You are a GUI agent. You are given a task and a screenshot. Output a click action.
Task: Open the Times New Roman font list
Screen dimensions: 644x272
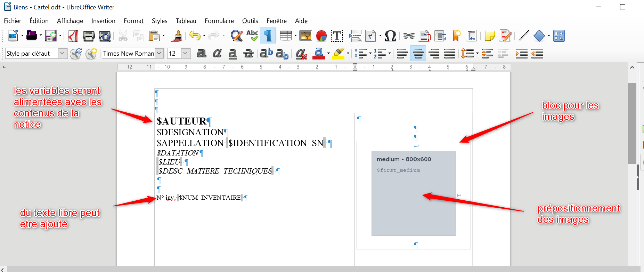click(x=159, y=53)
